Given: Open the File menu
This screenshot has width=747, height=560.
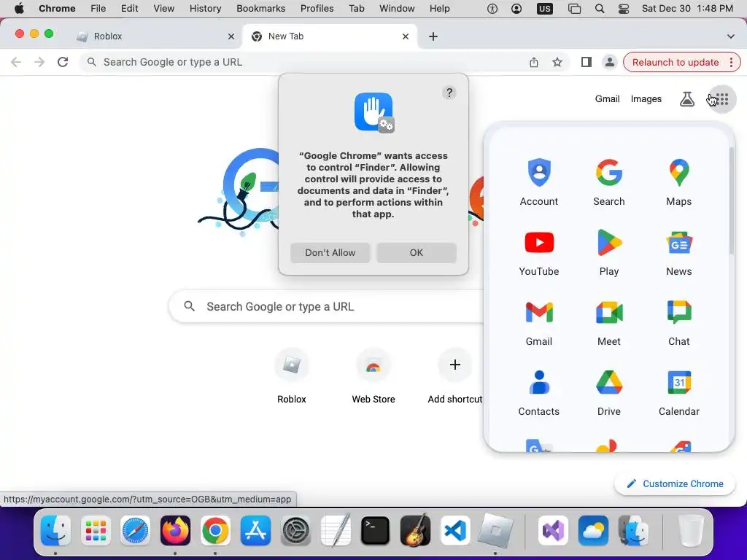Looking at the screenshot, I should pyautogui.click(x=98, y=9).
